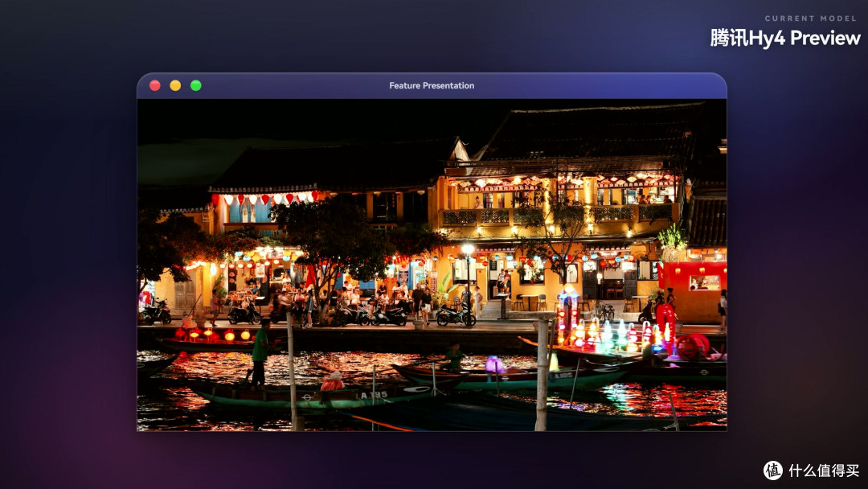Viewport: 868px width, 489px height.
Task: Close the Feature Presentation window
Action: [x=155, y=85]
